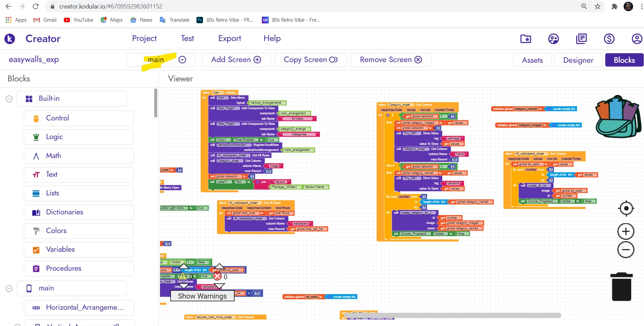Open the Export menu
Image resolution: width=644 pixels, height=326 pixels.
click(230, 38)
